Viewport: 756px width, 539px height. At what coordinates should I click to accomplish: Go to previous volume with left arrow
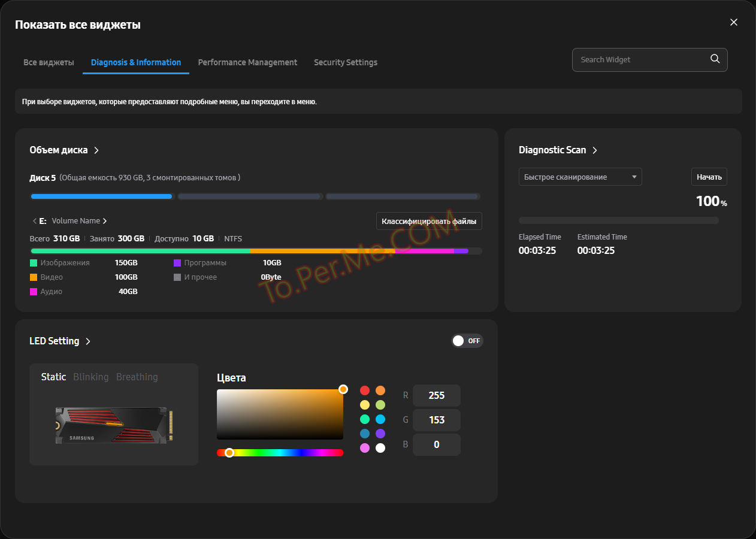(x=34, y=221)
